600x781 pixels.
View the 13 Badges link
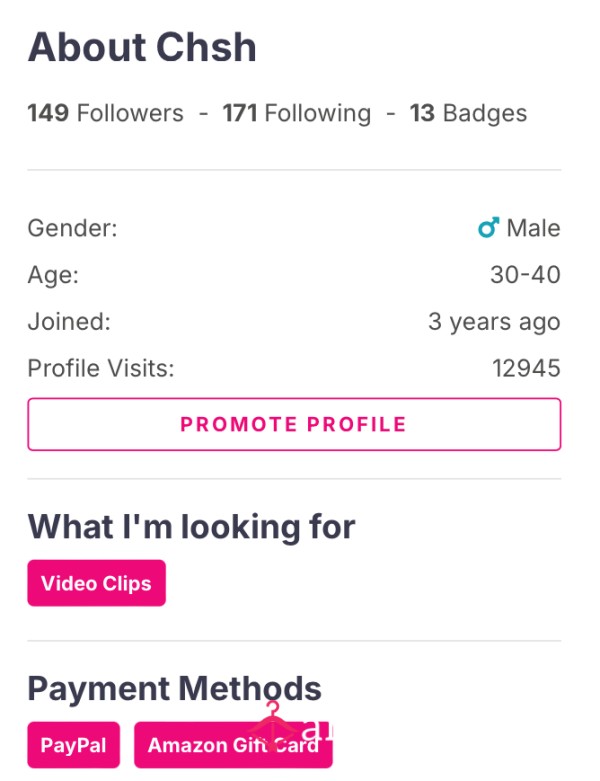click(468, 113)
